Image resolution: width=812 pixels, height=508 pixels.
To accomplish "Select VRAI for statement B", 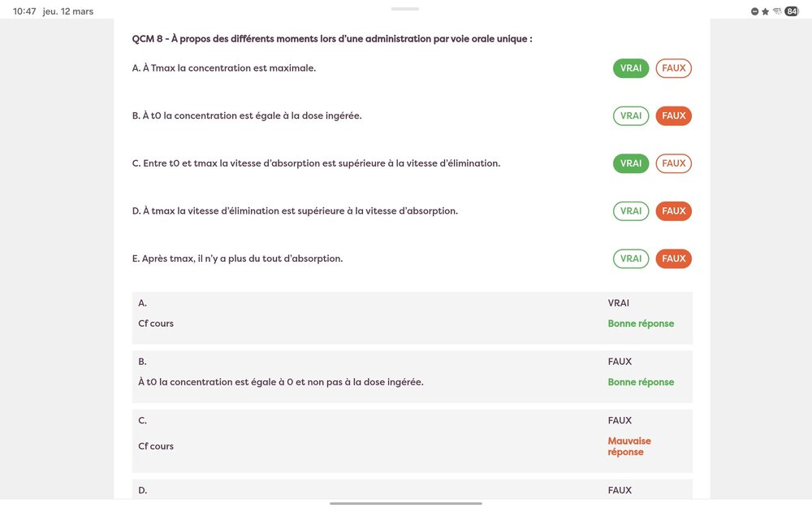I will 631,115.
